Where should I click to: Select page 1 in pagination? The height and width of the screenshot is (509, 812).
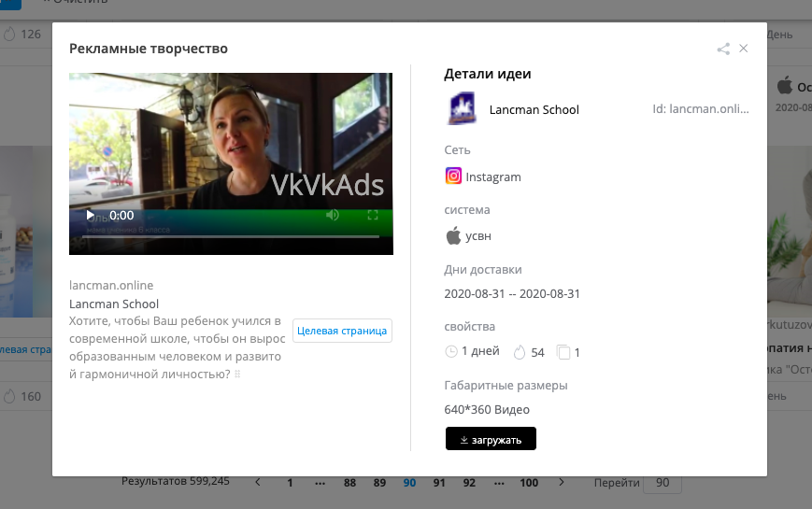pyautogui.click(x=290, y=483)
